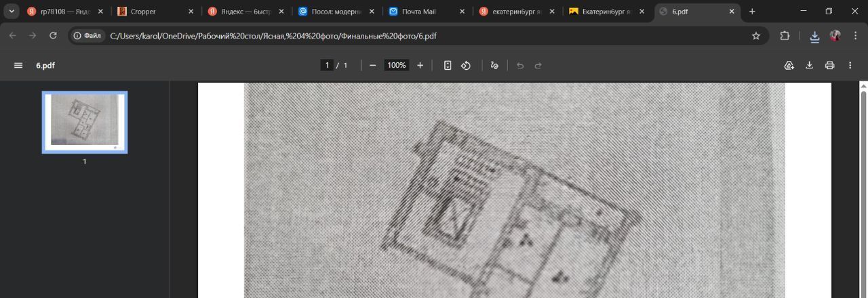Zoom in with the plus button

420,65
